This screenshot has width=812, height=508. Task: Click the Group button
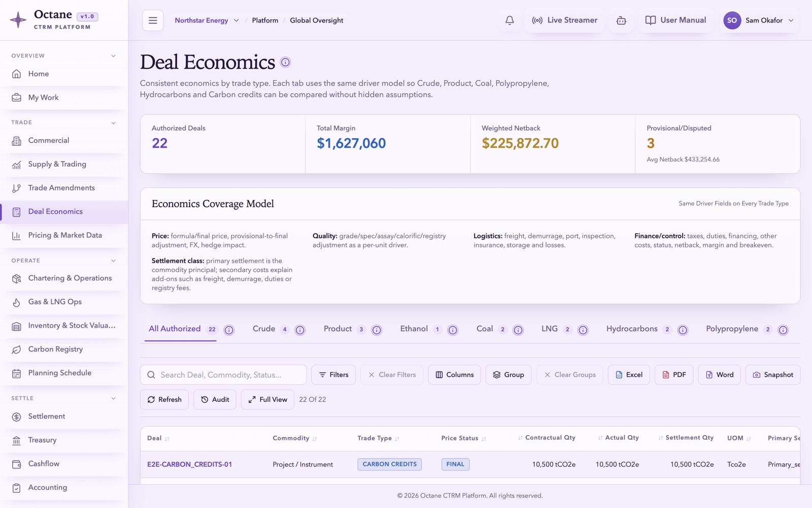(509, 375)
